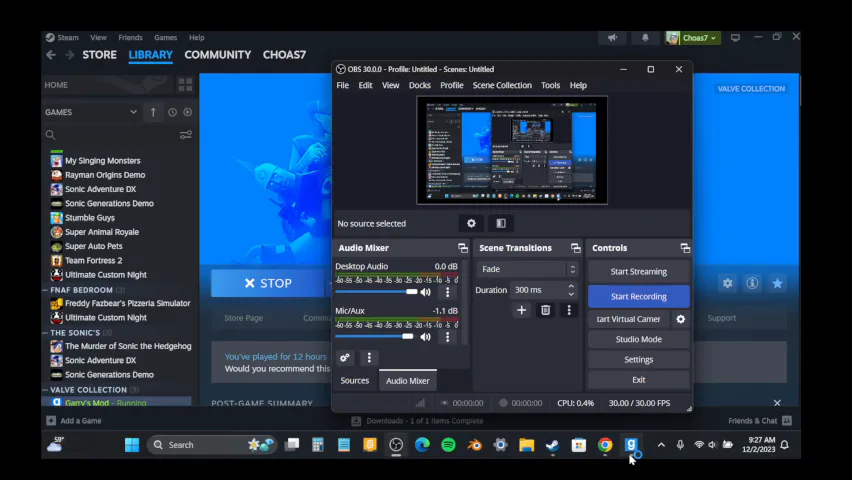
Task: Stop the running game in Steam
Action: 268,283
